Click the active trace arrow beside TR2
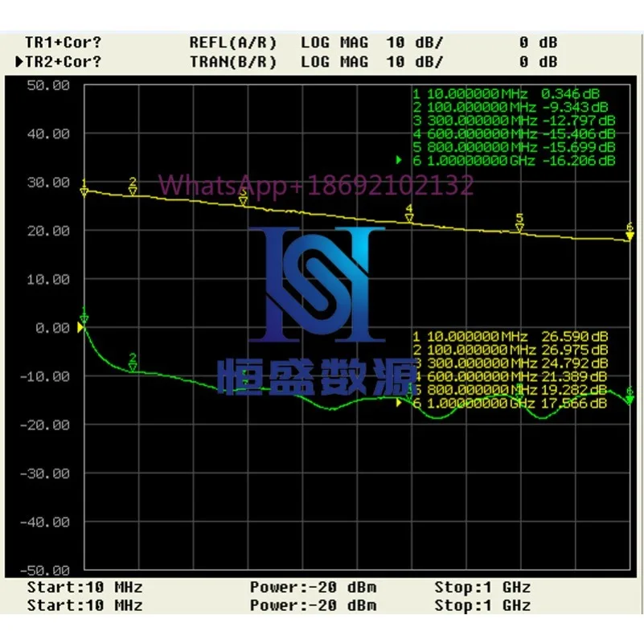This screenshot has width=644, height=644. (x=18, y=62)
